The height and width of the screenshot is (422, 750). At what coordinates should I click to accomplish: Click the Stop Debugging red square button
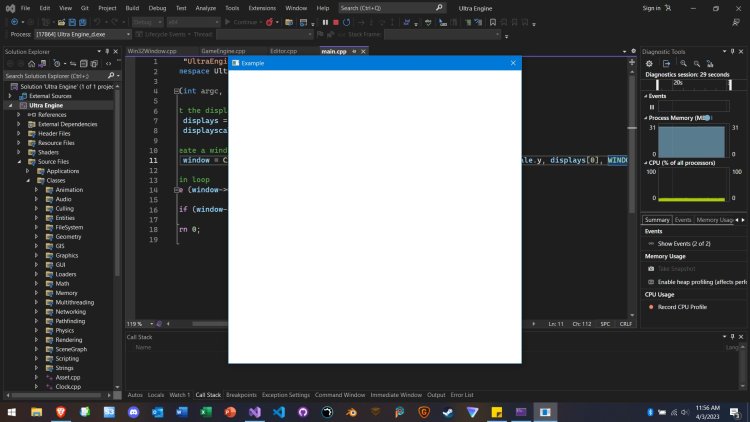pyautogui.click(x=335, y=21)
